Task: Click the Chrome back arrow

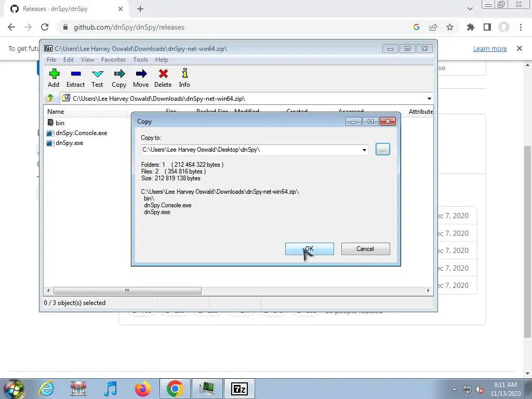Action: 11,27
